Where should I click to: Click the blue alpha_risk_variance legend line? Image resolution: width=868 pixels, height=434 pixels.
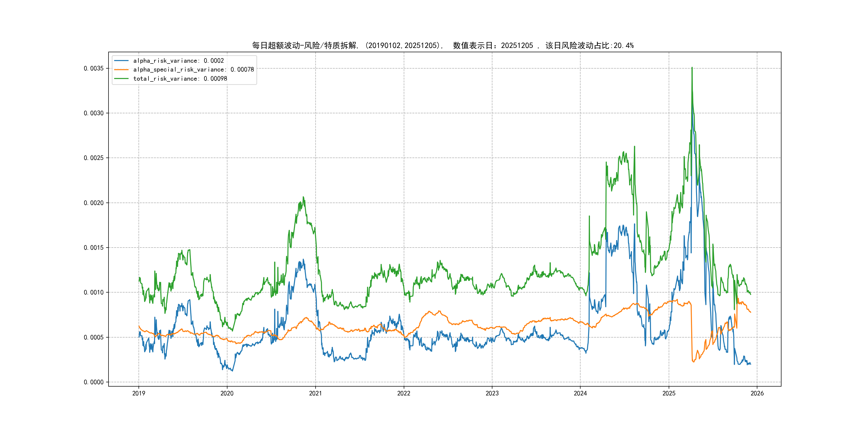pyautogui.click(x=121, y=61)
